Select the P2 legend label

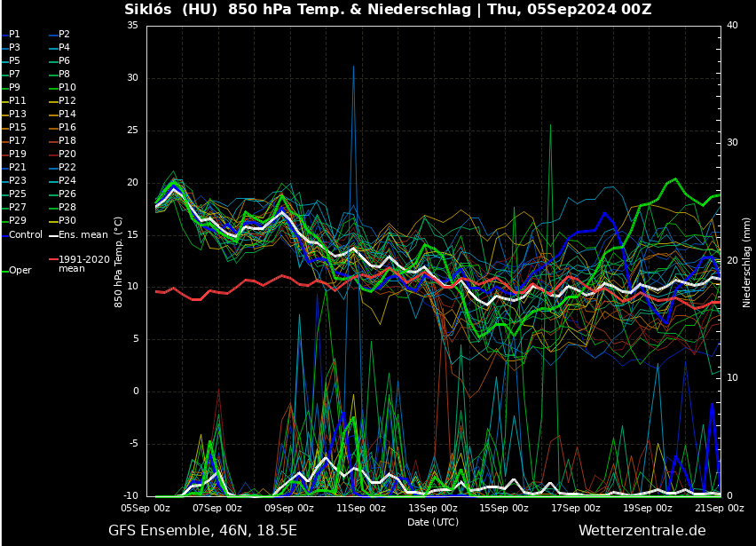click(x=64, y=34)
